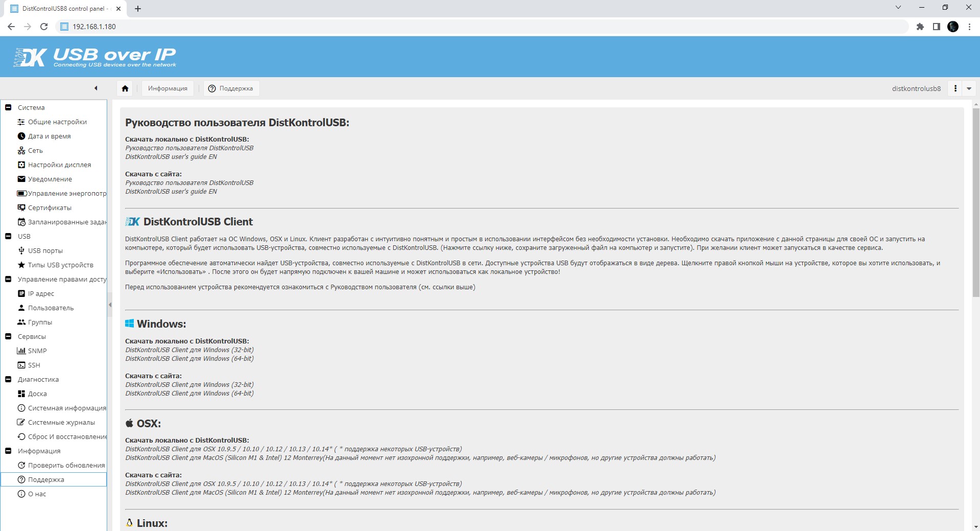980x531 pixels.
Task: Open the Информация breadcrumb tab
Action: tap(168, 88)
